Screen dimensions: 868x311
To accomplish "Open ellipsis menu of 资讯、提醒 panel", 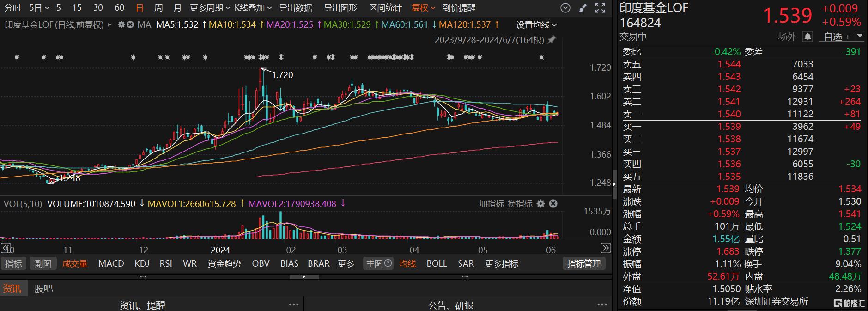I will (x=294, y=305).
